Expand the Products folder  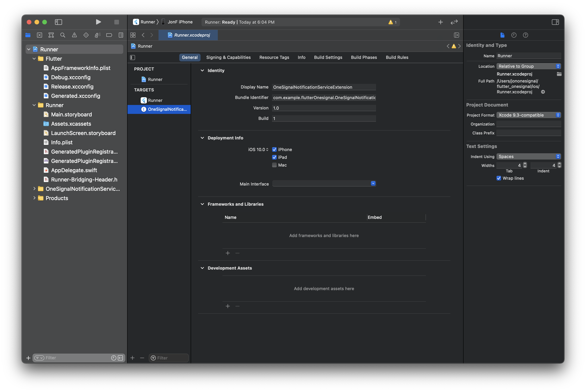click(34, 198)
